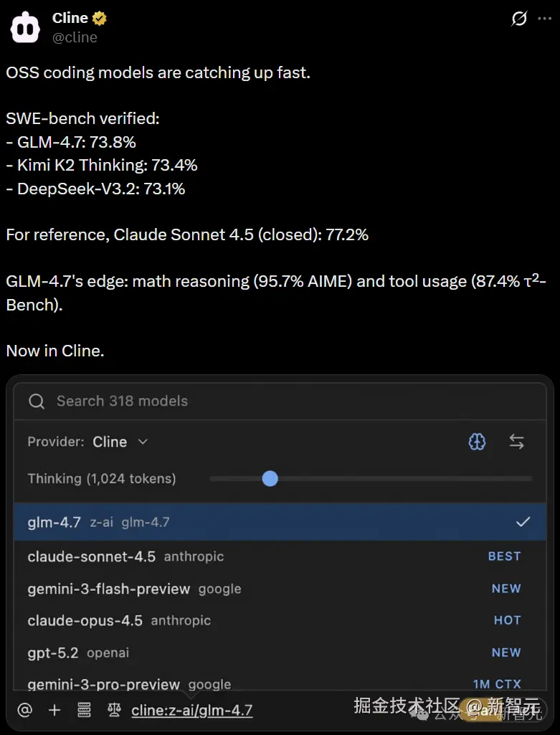Click the server stack icon
This screenshot has width=560, height=735.
[84, 710]
